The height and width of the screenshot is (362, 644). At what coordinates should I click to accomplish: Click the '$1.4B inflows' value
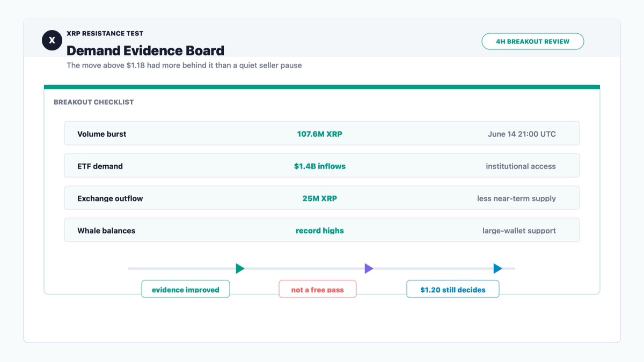[x=320, y=166]
